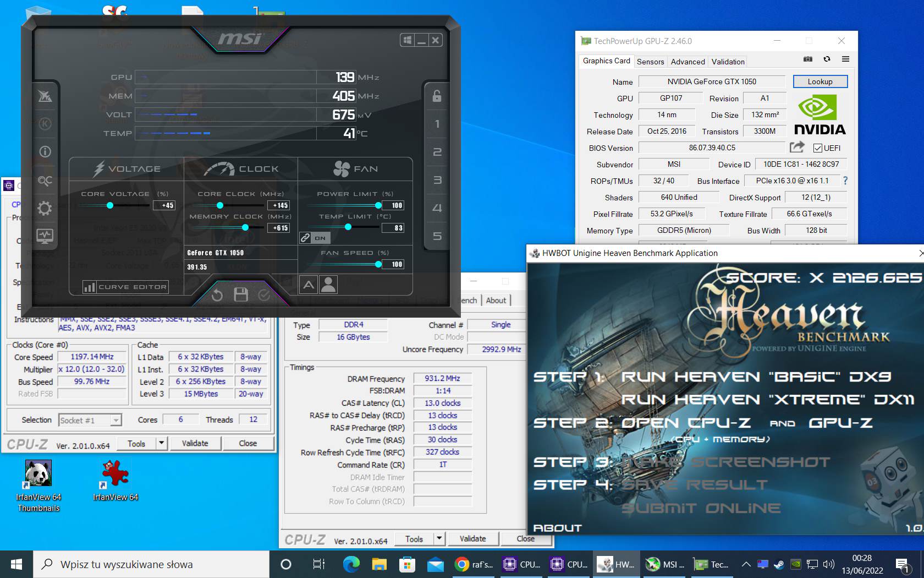
Task: Switch to GPU-Z Validation tab
Action: 728,62
